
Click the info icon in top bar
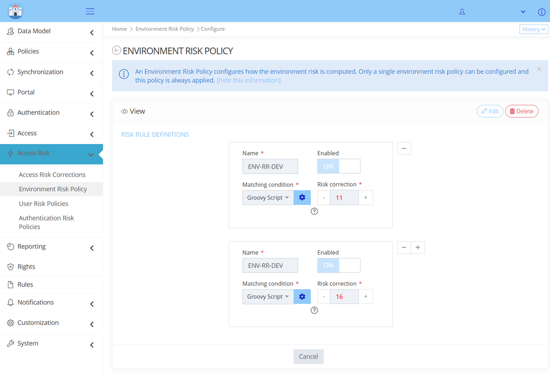pos(541,12)
